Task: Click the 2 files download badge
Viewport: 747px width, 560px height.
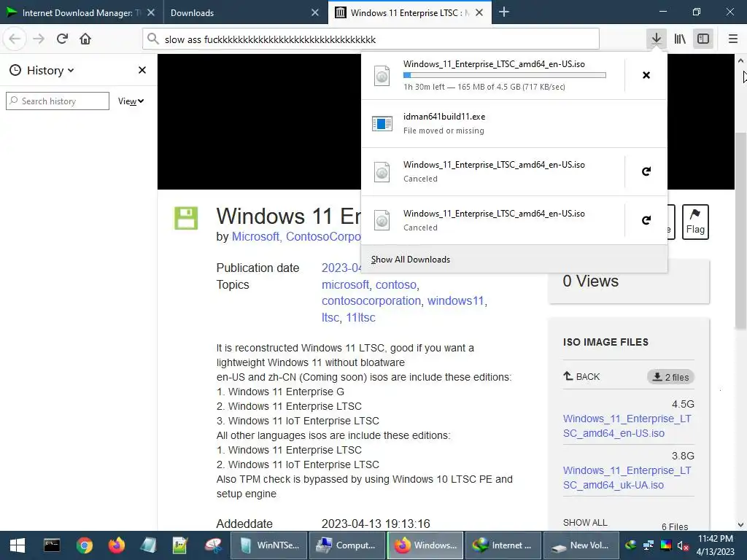Action: pos(670,377)
